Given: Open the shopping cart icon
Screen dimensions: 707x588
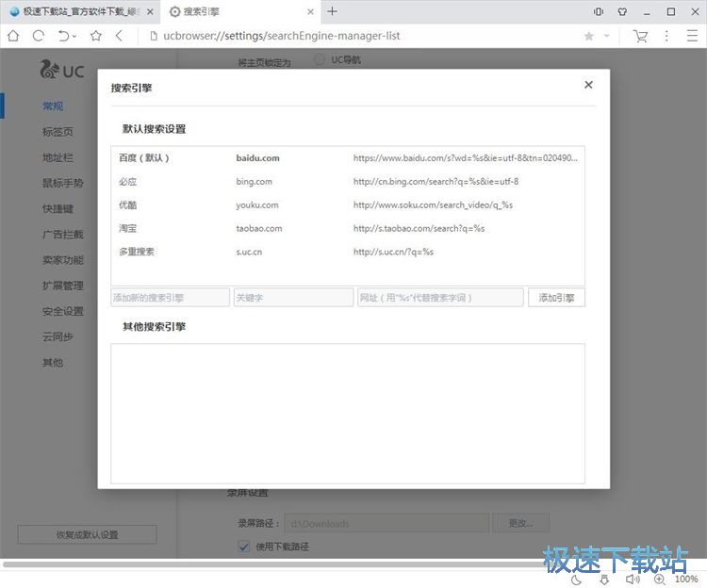Looking at the screenshot, I should pos(640,36).
